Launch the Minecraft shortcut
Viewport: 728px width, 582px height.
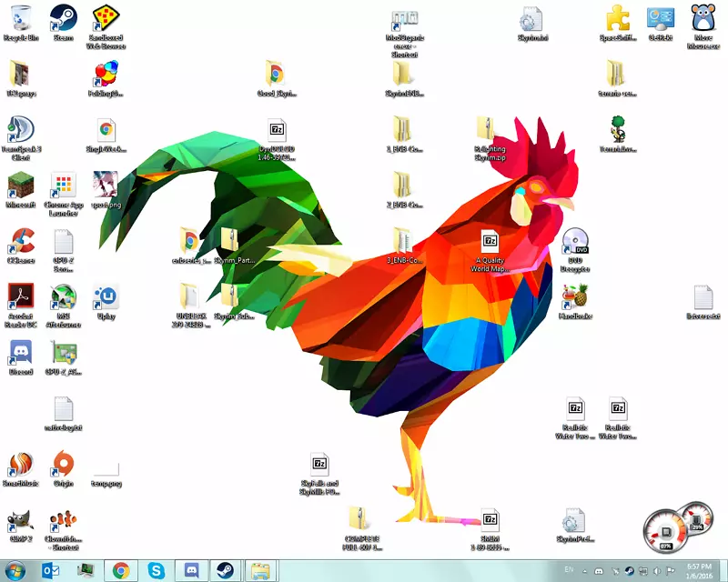(x=20, y=186)
